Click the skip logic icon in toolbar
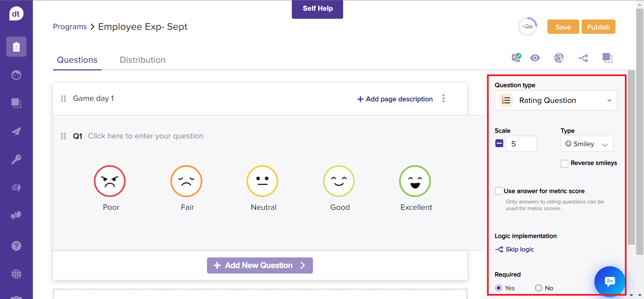644x299 pixels. click(x=583, y=58)
